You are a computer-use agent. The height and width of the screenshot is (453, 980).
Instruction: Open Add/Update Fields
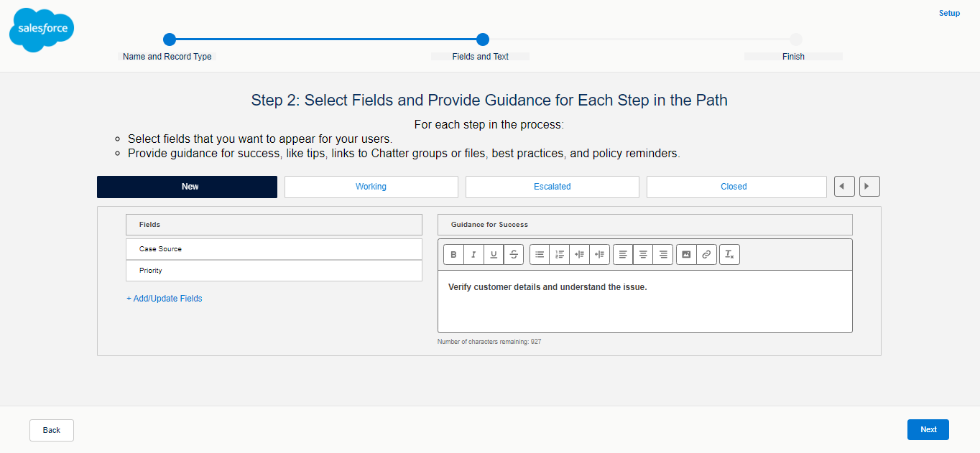[x=164, y=298]
